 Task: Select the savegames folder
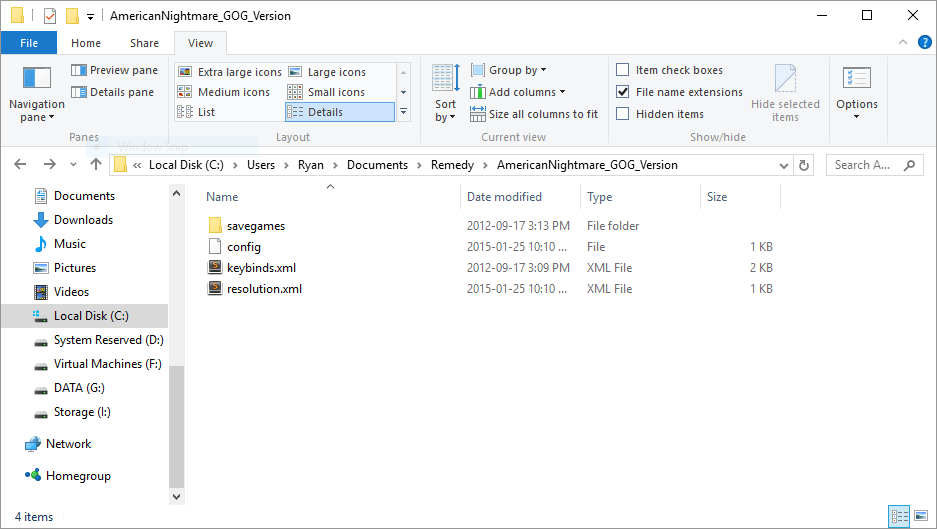click(246, 226)
